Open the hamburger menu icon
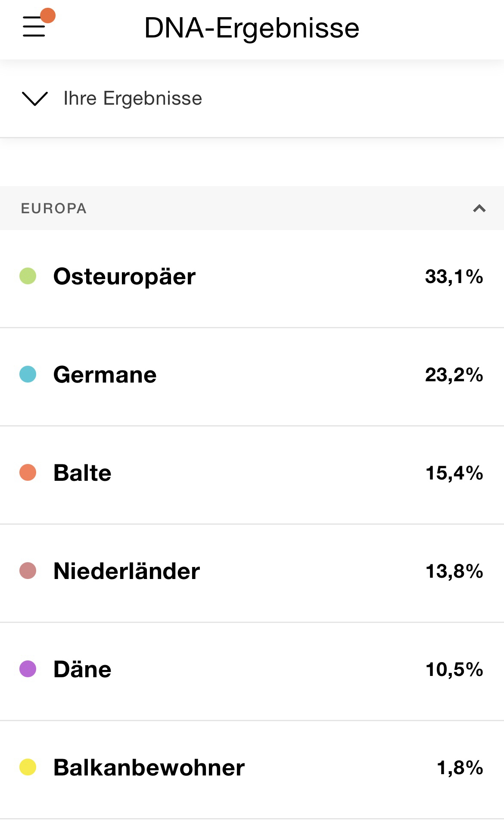The width and height of the screenshot is (504, 825). pyautogui.click(x=34, y=27)
